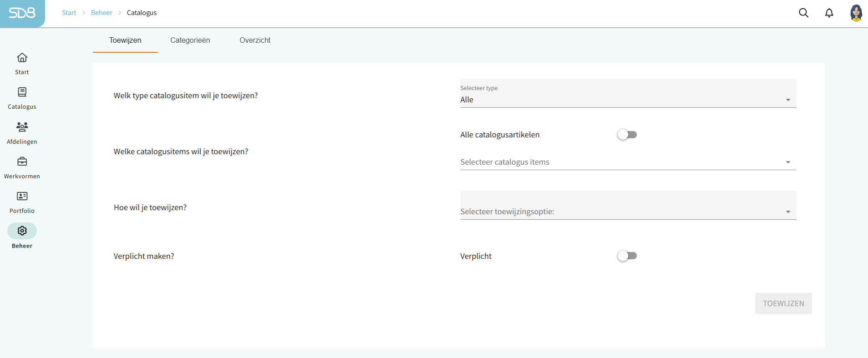
Task: Click the SDB logo in top corner
Action: 22,13
